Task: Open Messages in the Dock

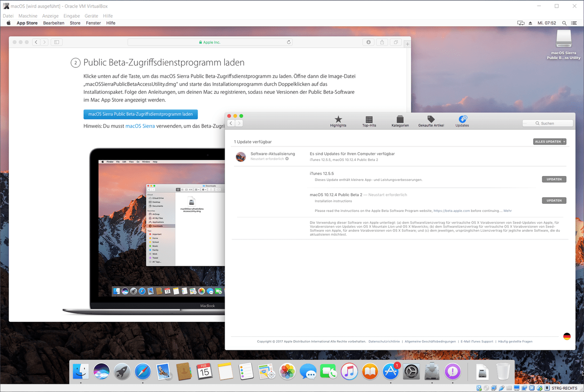Action: click(x=308, y=371)
